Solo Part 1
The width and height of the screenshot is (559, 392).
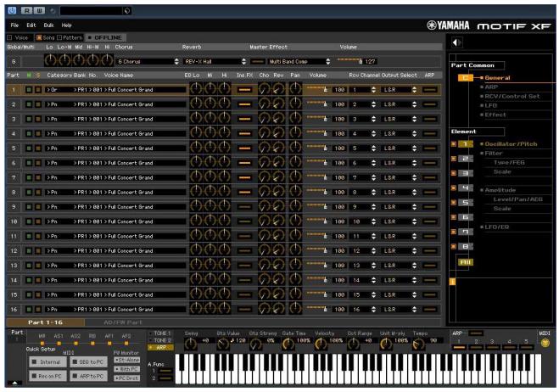[x=37, y=90]
